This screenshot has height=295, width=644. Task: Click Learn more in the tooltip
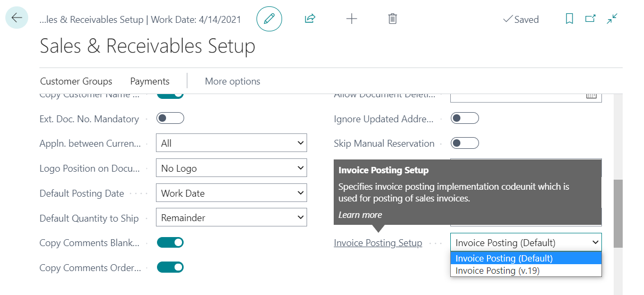(360, 215)
